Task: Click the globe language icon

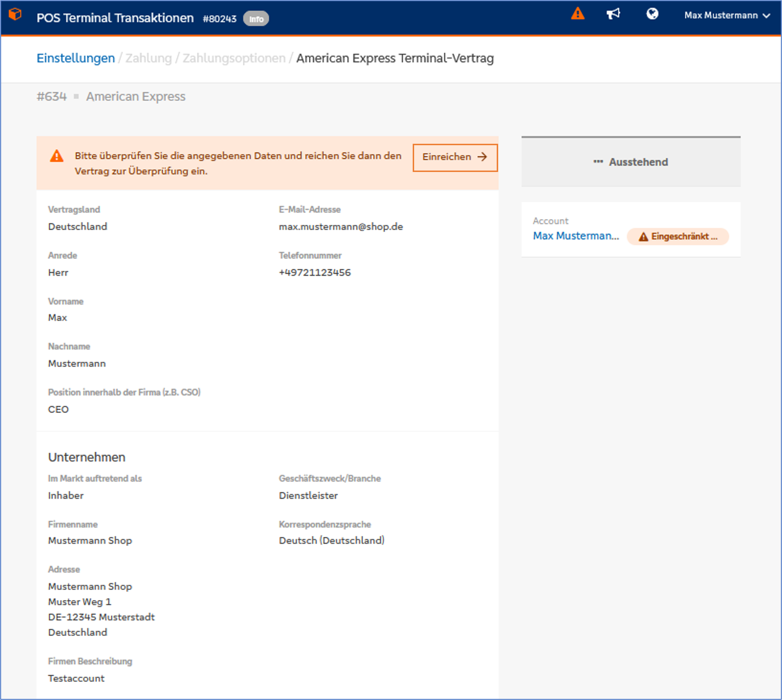Action: click(652, 14)
